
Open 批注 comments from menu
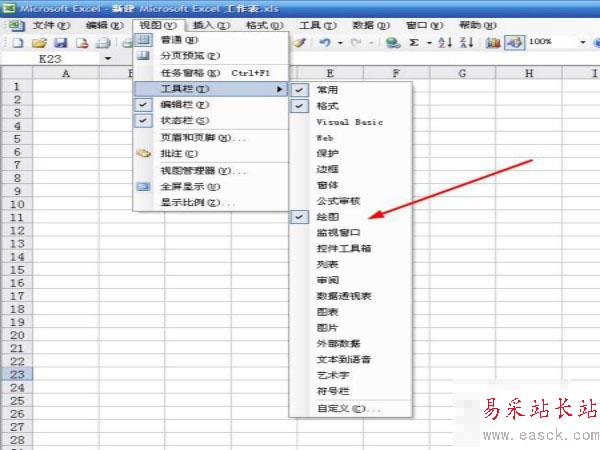click(210, 154)
